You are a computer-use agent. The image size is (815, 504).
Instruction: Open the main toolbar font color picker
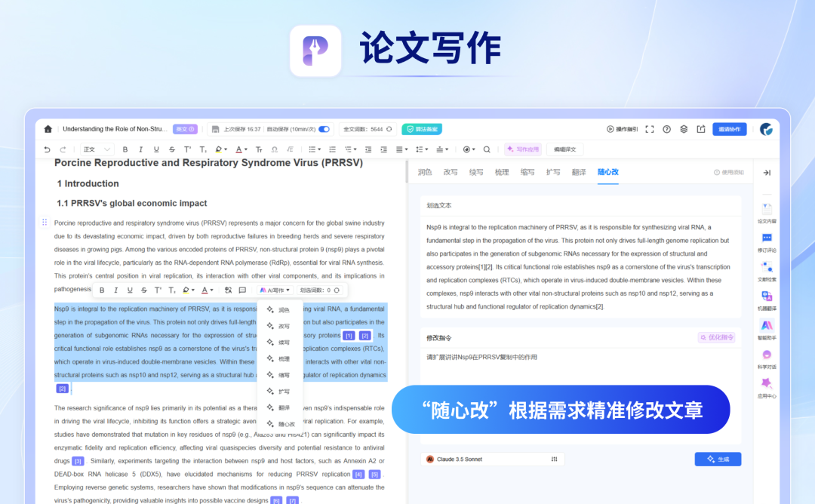tap(241, 149)
